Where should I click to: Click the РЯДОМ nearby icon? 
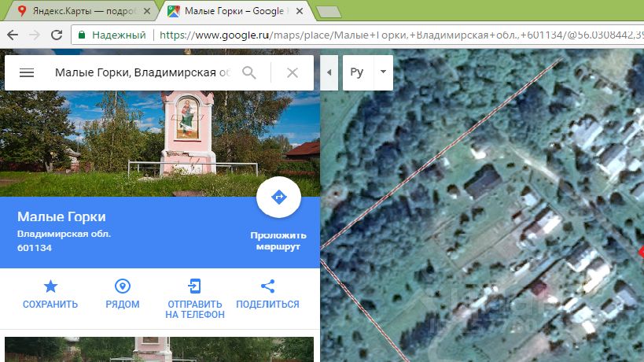click(x=123, y=286)
